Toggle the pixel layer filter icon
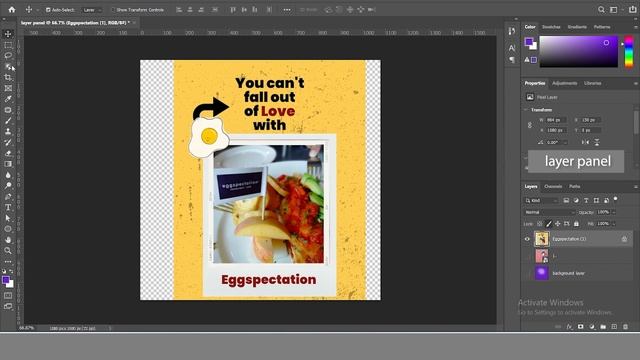Screen dimensions: 640x360 [566, 200]
